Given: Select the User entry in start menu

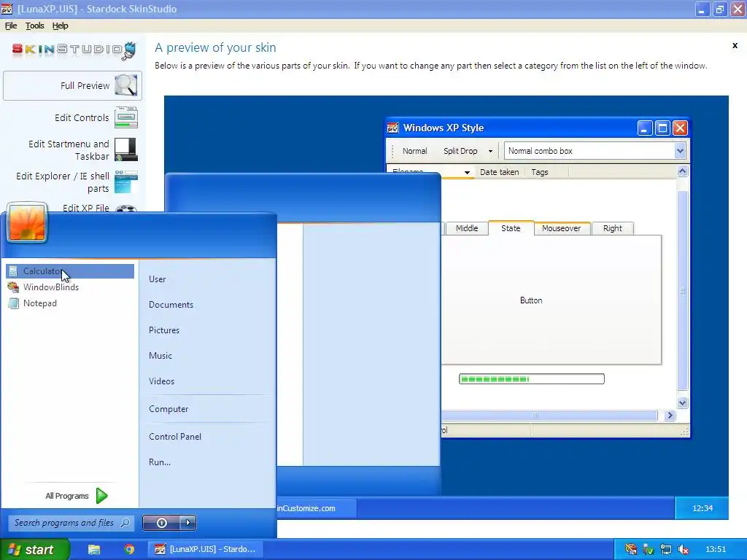Looking at the screenshot, I should [x=158, y=279].
